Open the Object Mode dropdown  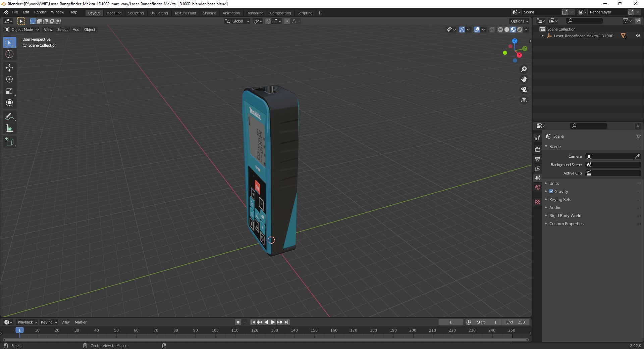(21, 30)
